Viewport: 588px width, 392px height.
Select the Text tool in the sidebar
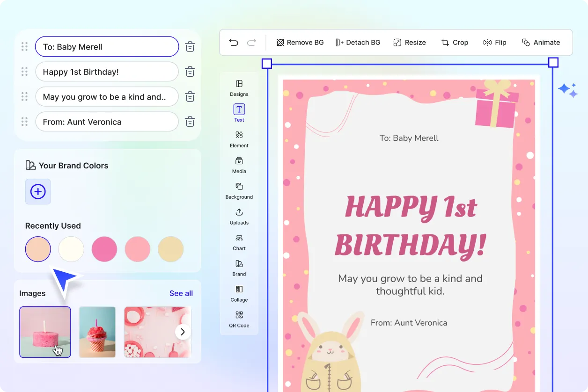239,113
